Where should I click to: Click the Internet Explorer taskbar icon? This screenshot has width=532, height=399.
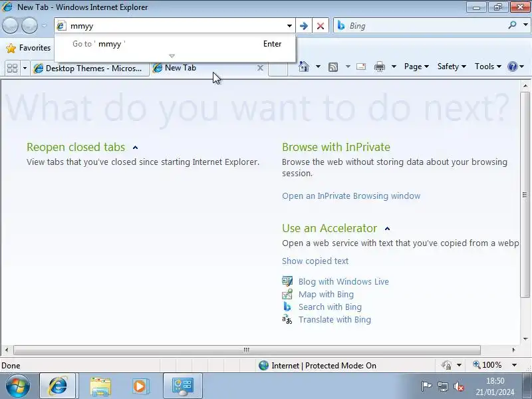pos(58,386)
